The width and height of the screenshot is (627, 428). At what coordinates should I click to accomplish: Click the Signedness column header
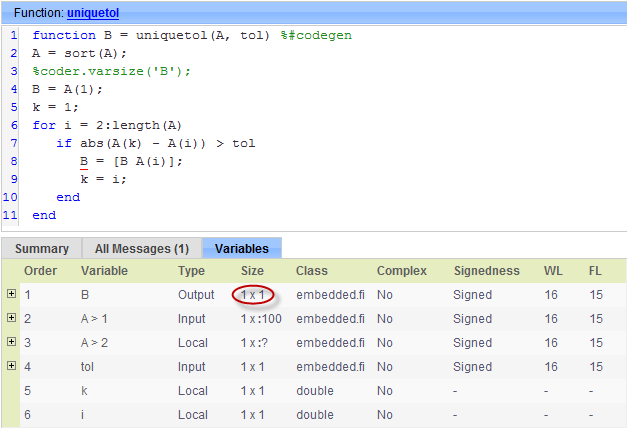[x=486, y=271]
